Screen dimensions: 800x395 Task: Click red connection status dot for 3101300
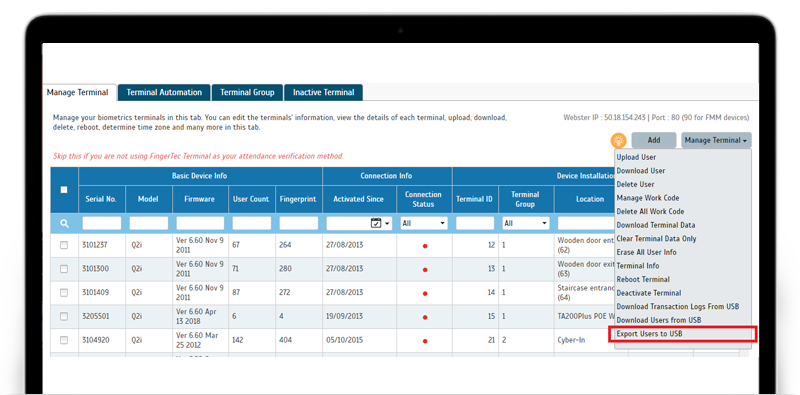[x=425, y=269]
